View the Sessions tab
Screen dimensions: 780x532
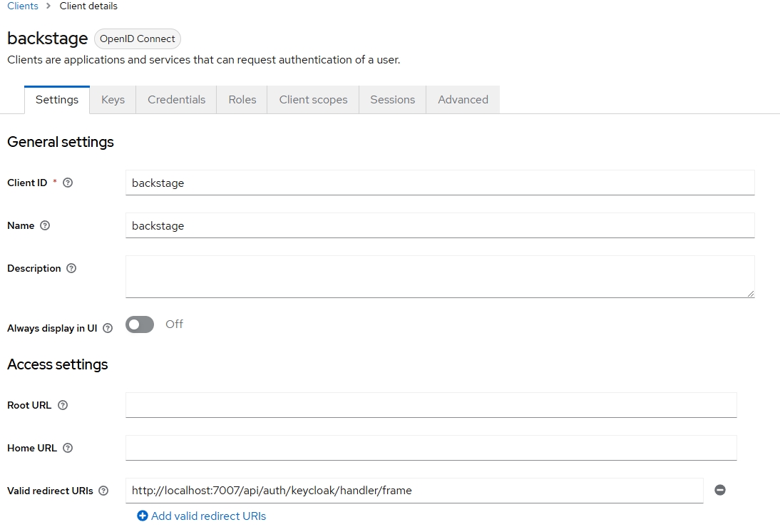point(392,100)
